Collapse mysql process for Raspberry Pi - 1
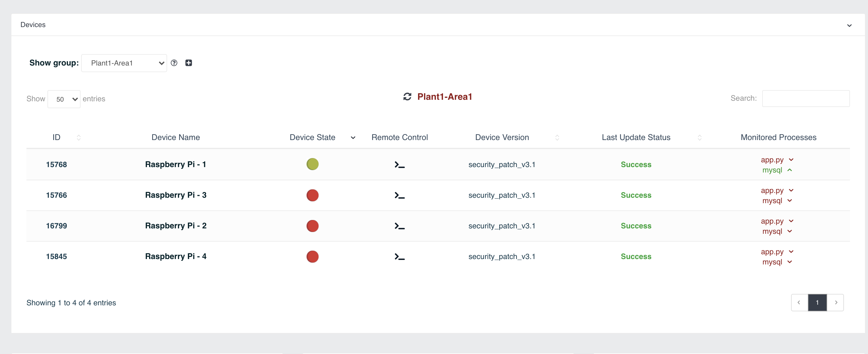This screenshot has width=868, height=354. (x=790, y=170)
